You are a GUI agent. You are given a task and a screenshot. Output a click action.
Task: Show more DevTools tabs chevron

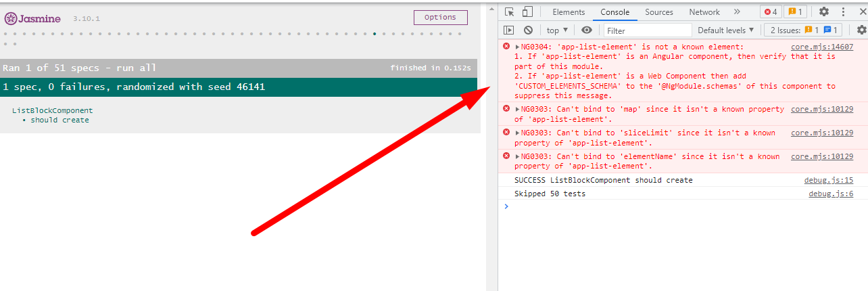coord(737,12)
